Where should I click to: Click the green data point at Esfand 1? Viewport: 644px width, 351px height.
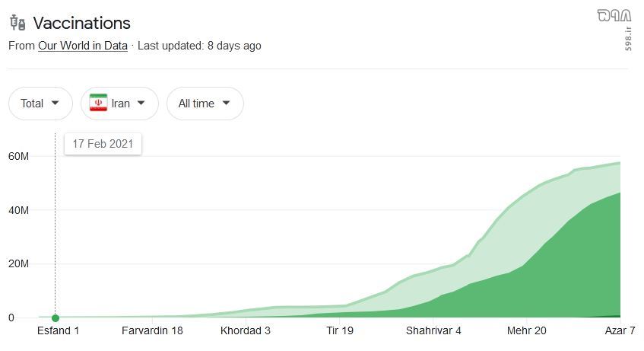(x=56, y=318)
